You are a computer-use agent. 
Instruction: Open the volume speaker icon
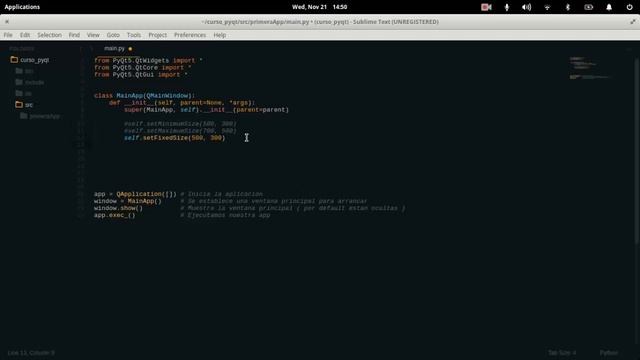click(x=527, y=7)
